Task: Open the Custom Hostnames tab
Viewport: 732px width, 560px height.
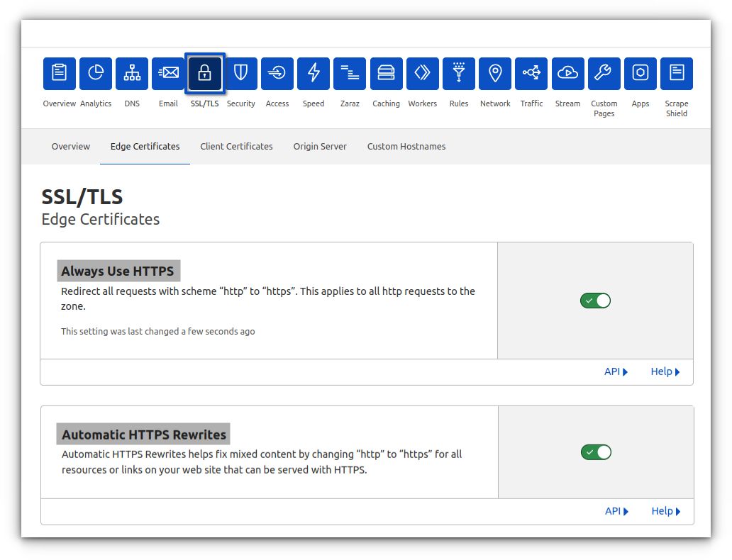Action: click(406, 146)
